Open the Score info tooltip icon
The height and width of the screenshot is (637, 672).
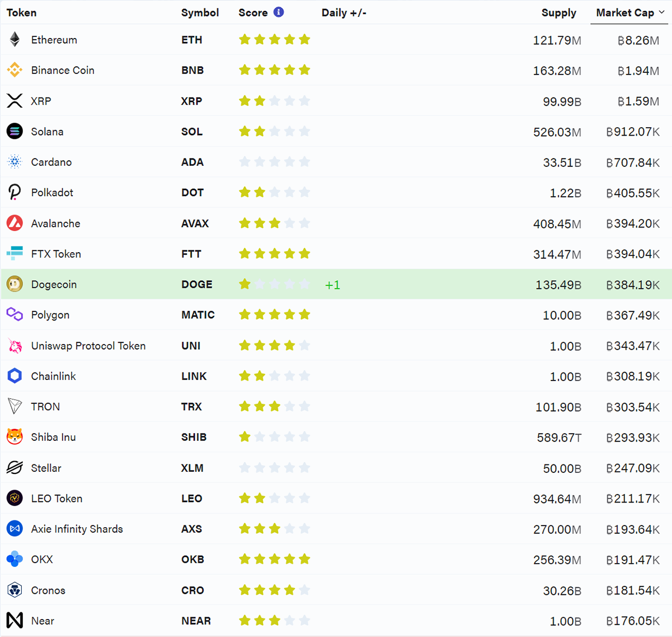coord(278,12)
